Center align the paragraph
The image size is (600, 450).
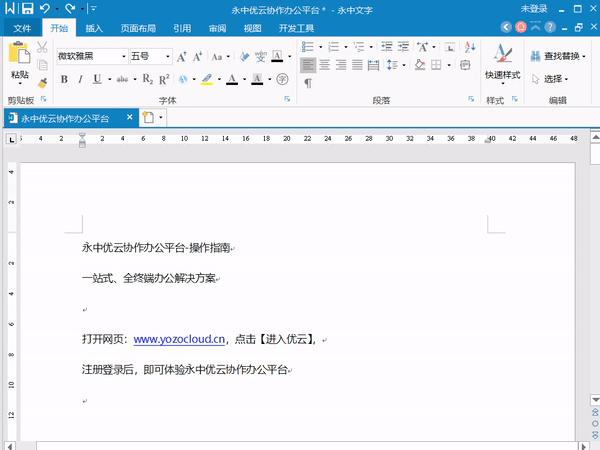[324, 65]
